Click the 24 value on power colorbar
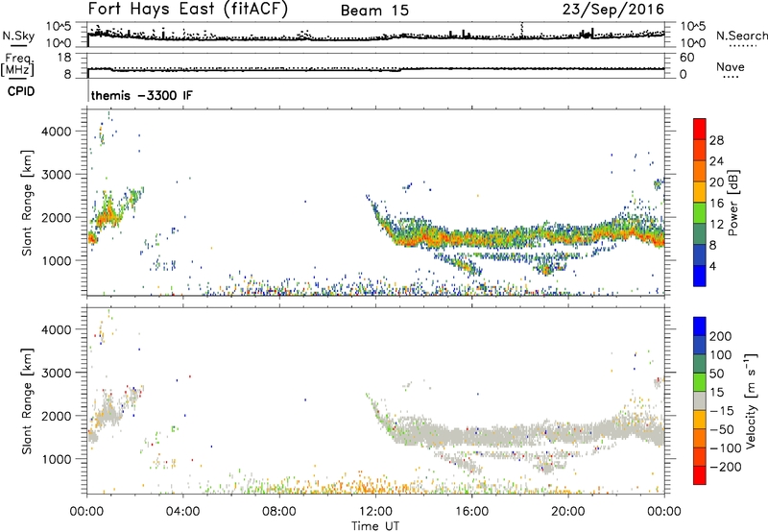This screenshot has height=532, width=768. [x=716, y=161]
